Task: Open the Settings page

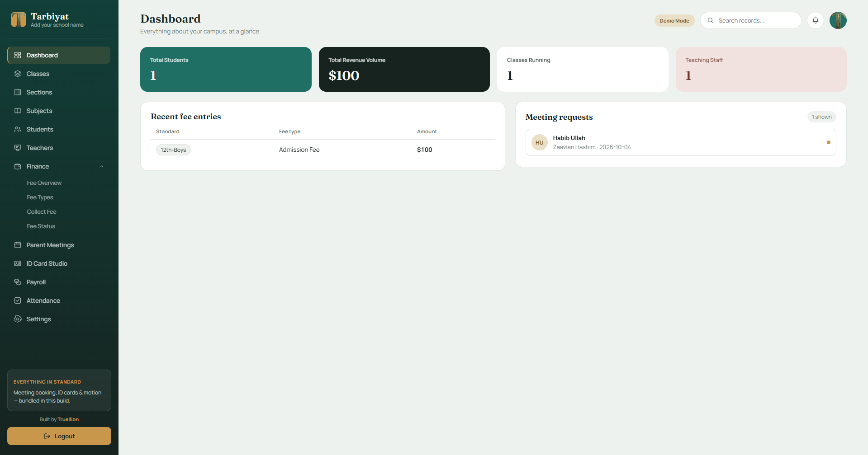Action: [59, 319]
